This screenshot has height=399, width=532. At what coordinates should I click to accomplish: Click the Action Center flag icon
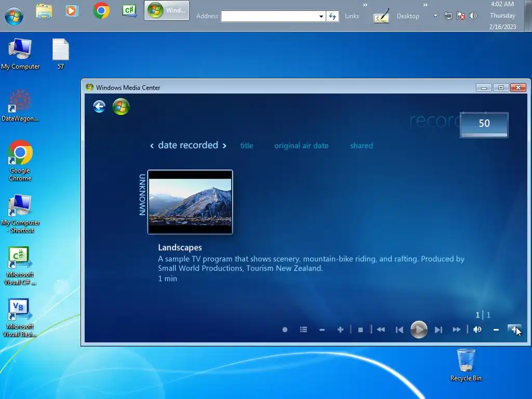tap(461, 16)
